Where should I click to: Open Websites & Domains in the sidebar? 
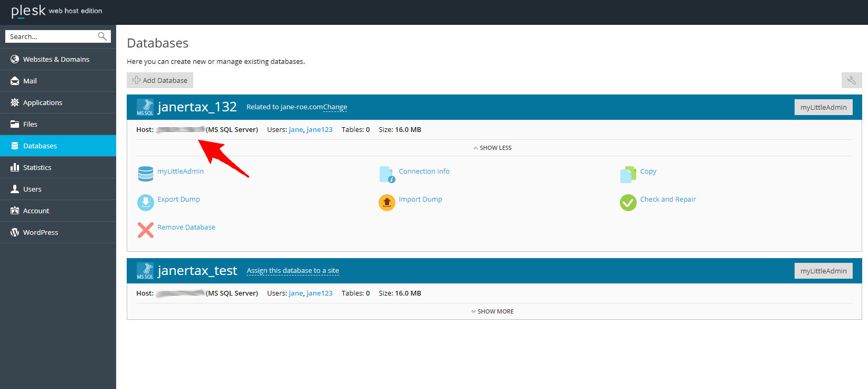point(56,59)
